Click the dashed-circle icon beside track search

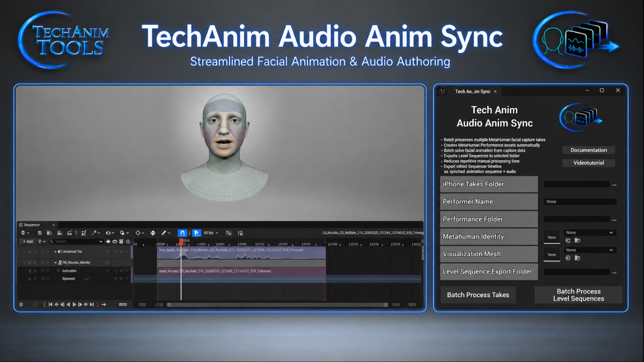tap(128, 241)
